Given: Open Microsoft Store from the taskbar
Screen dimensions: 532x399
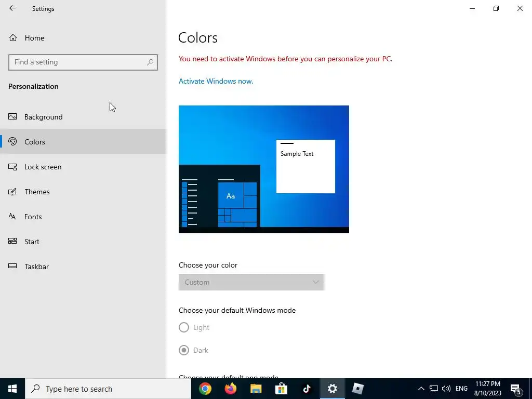Looking at the screenshot, I should pyautogui.click(x=281, y=389).
